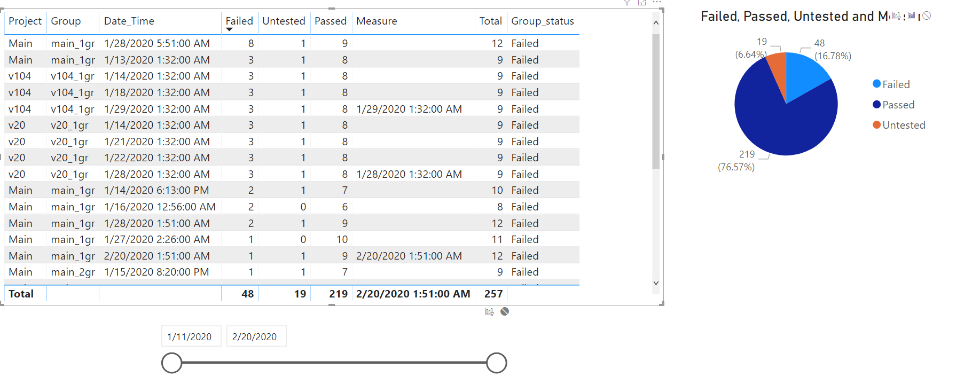Image resolution: width=980 pixels, height=384 pixels.
Task: Select the 1/28/2020 5:51:00 AM cell
Action: pos(157,43)
